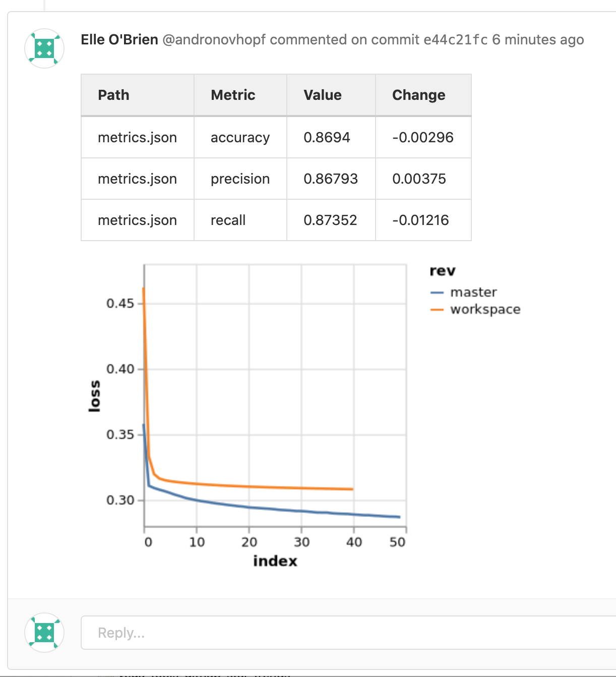Screen dimensions: 616x677
Task: Select the green DVC bot logo at top
Action: pyautogui.click(x=44, y=48)
